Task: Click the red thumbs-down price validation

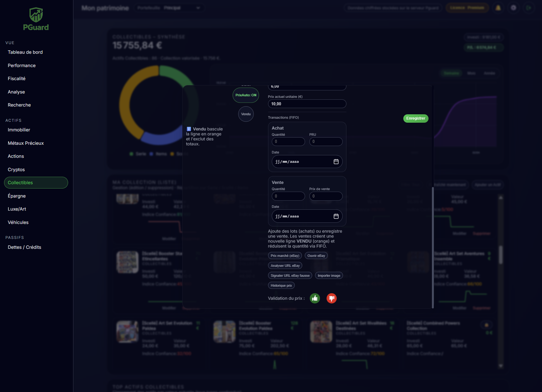Action: (331, 298)
